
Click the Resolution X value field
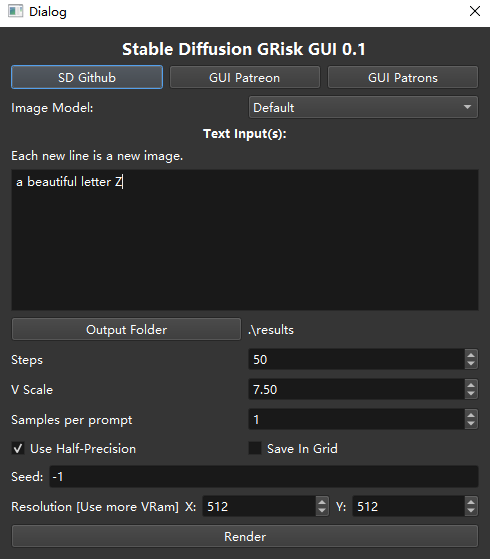coord(259,506)
